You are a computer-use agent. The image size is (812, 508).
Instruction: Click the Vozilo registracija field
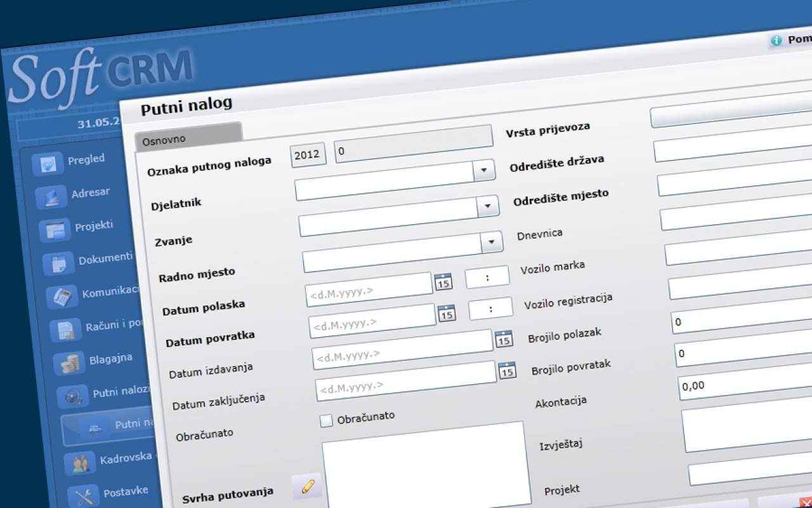click(740, 282)
